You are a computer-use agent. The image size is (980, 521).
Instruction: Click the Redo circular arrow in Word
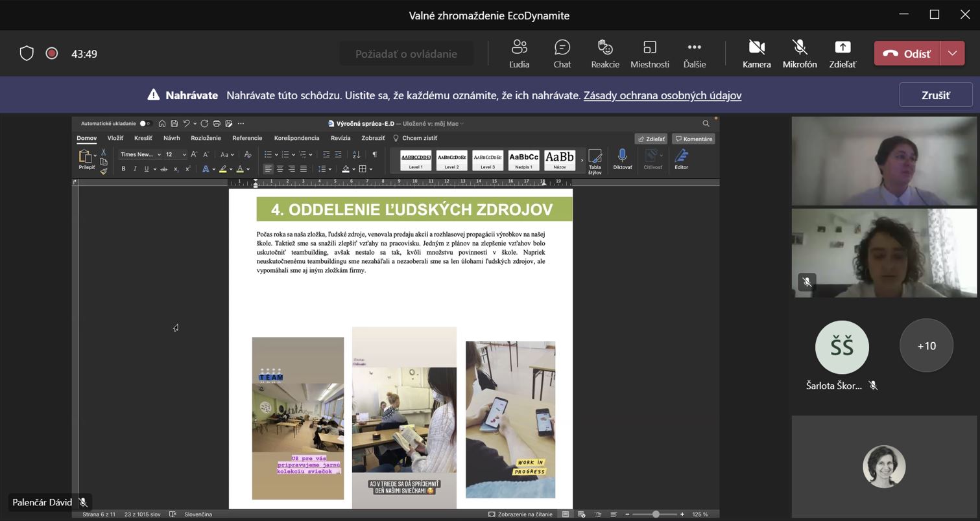pyautogui.click(x=204, y=123)
